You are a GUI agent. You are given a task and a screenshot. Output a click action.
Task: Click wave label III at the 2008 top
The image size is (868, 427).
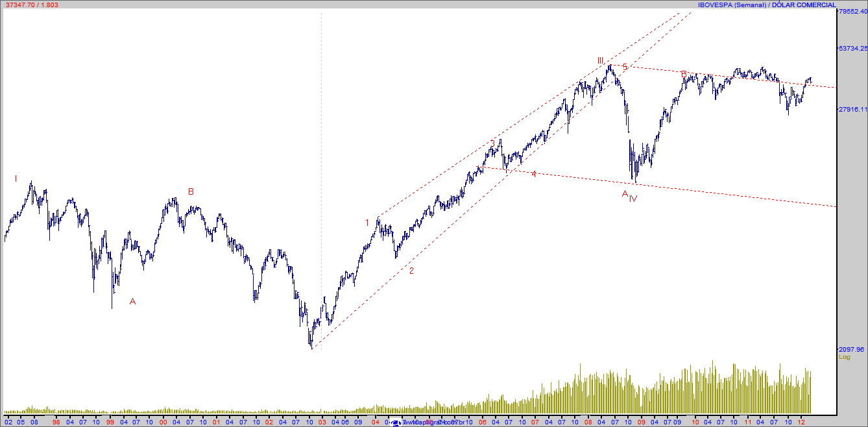point(601,60)
